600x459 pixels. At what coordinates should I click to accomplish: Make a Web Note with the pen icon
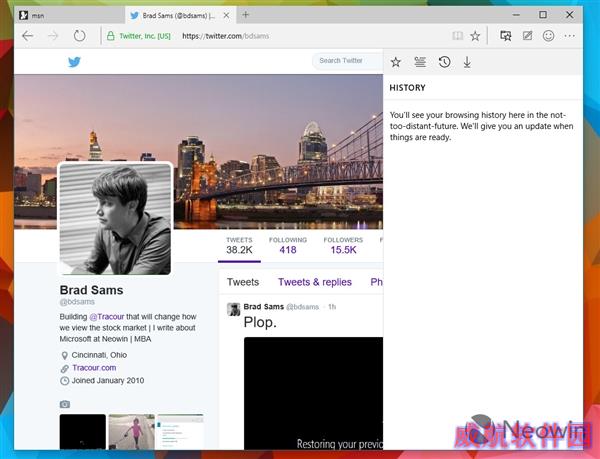(x=527, y=36)
